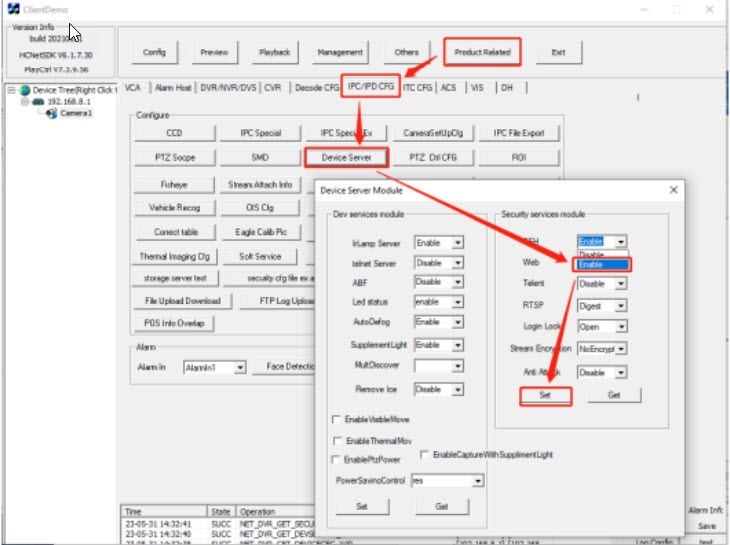Click the Device Server button
Viewport: 730px width, 545px height.
click(346, 158)
